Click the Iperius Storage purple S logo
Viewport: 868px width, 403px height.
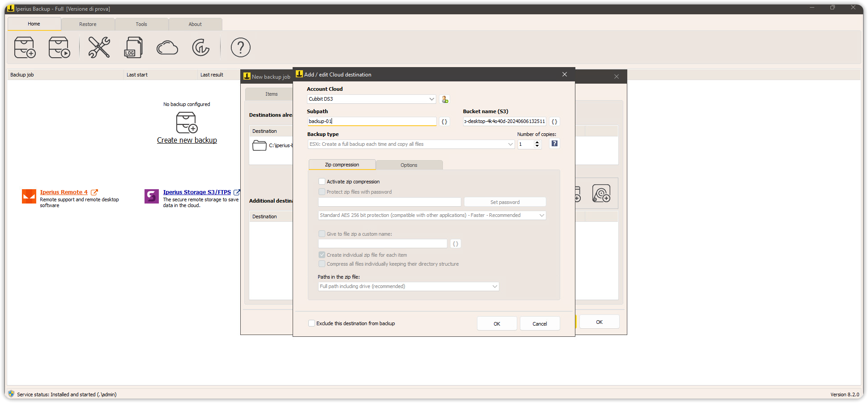(x=152, y=196)
